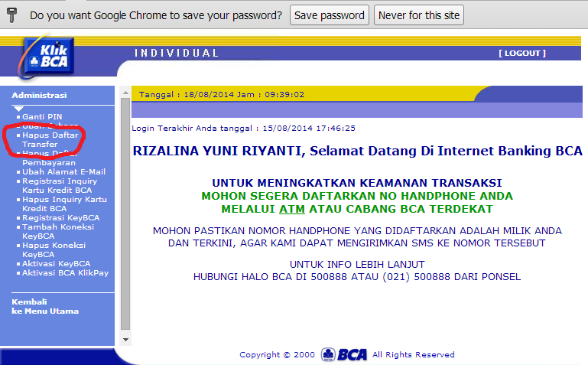Click All Rights Reserved text

[x=413, y=354]
